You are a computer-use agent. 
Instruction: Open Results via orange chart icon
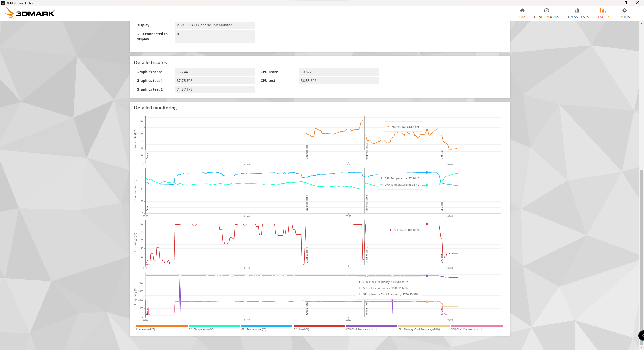pos(602,11)
